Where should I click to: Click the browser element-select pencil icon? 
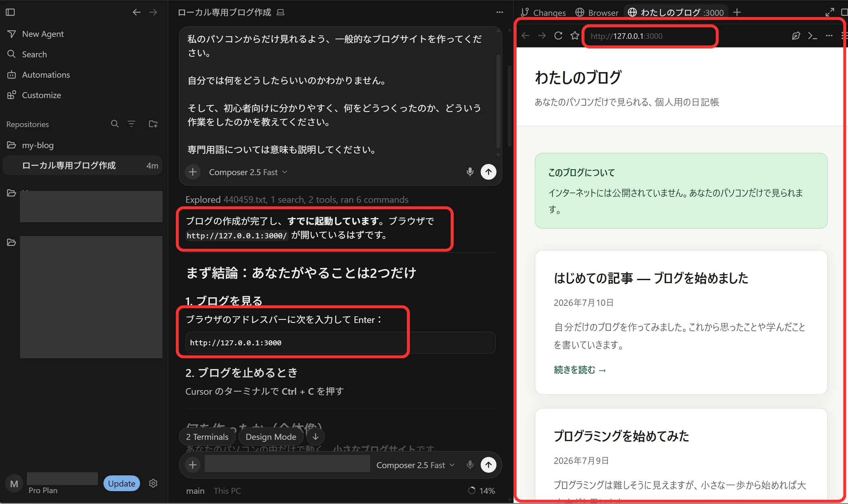796,36
